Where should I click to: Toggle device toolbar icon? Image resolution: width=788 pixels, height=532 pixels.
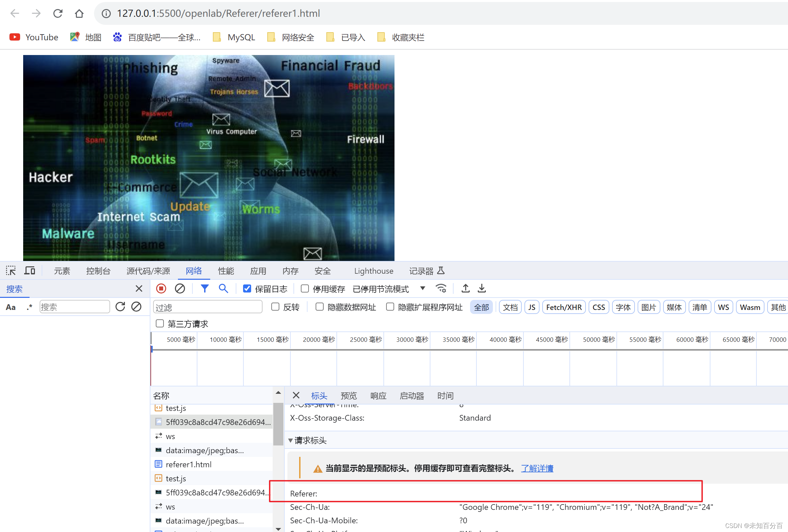point(30,270)
